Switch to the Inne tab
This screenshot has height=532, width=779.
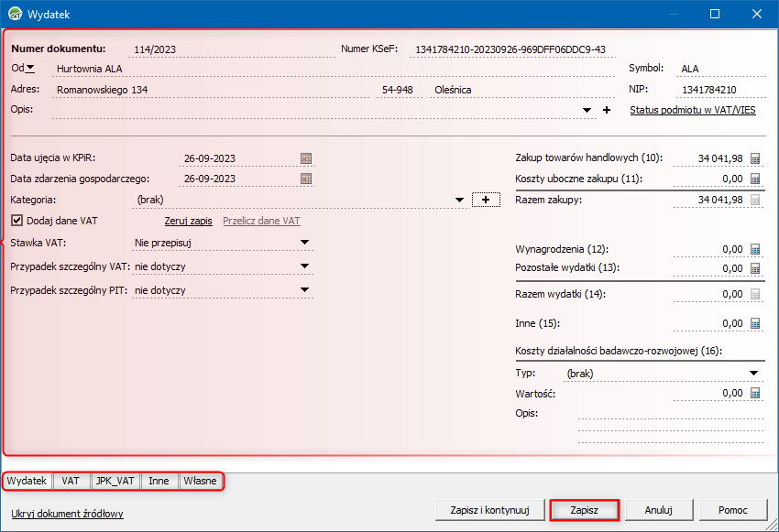(159, 481)
